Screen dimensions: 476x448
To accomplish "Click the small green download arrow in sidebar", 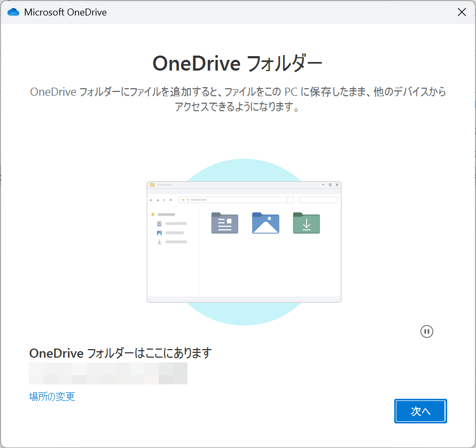I will point(159,242).
